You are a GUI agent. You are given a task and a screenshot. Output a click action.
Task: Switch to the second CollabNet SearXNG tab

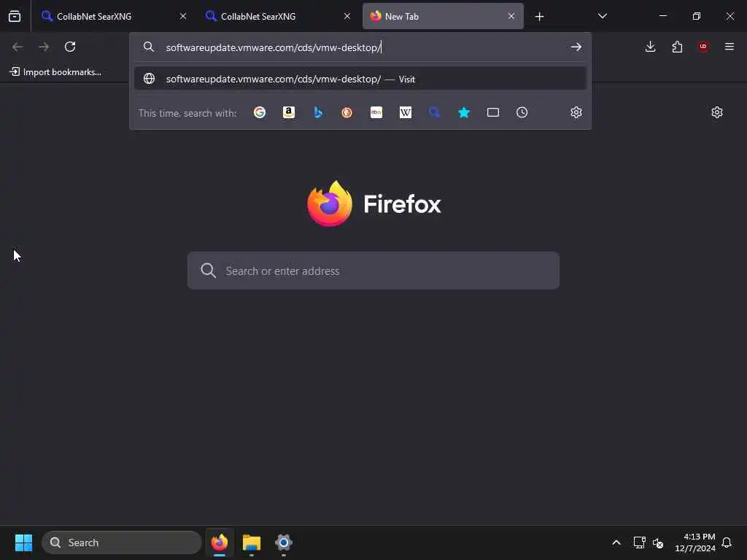point(278,16)
